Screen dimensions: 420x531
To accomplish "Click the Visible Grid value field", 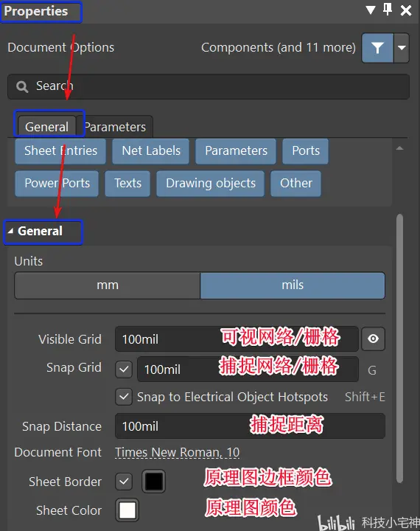I will point(237,339).
